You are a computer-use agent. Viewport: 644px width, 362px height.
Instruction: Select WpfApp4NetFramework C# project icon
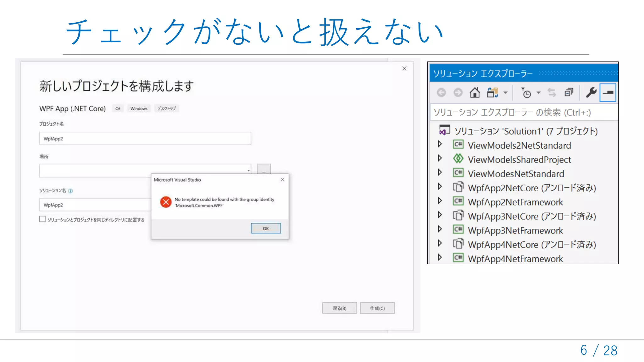coord(458,258)
